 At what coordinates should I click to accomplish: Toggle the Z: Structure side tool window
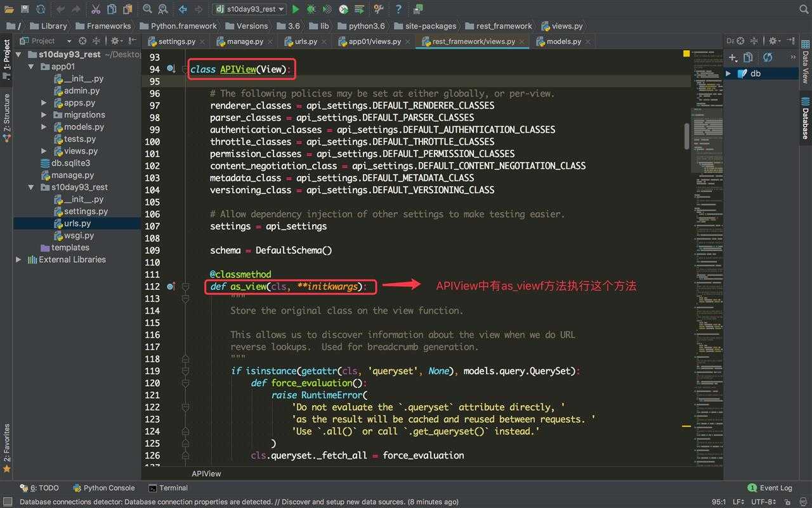tap(6, 117)
